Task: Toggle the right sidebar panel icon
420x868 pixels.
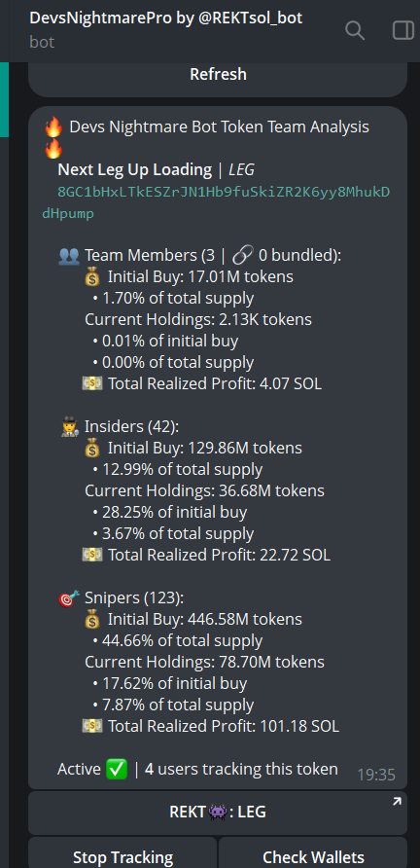Action: [x=403, y=30]
